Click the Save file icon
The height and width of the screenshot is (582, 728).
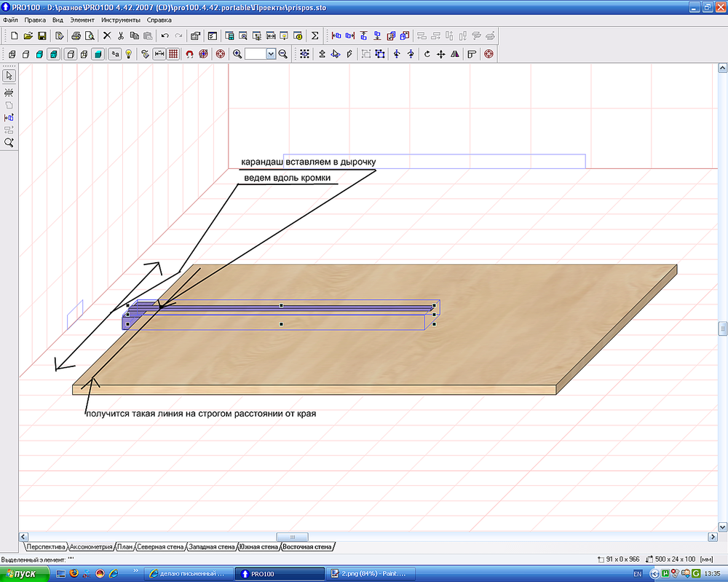point(42,36)
